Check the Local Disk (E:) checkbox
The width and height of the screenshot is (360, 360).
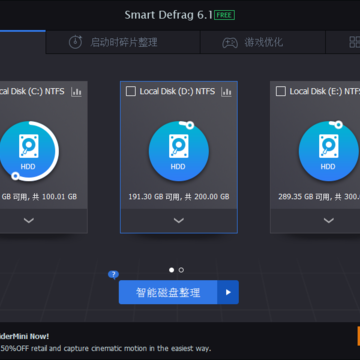pos(281,91)
